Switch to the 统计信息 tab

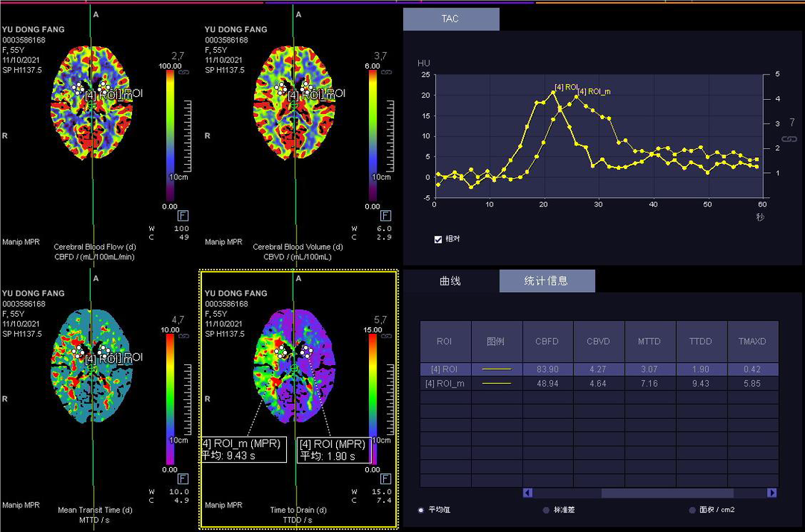[x=547, y=281]
